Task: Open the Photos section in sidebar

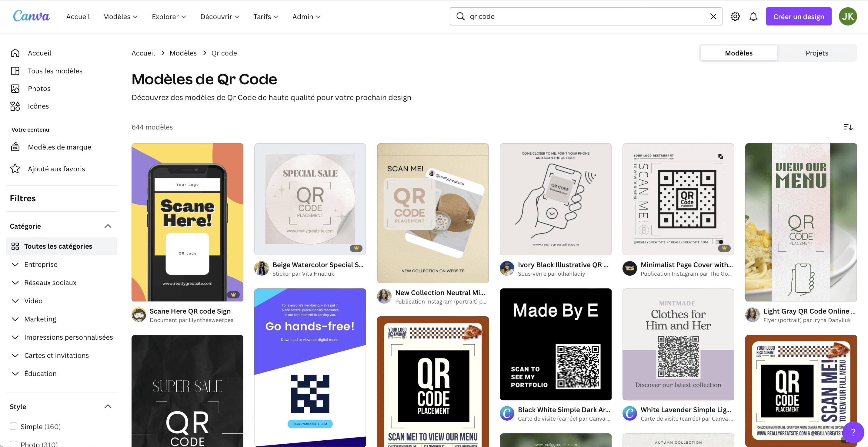Action: point(39,88)
